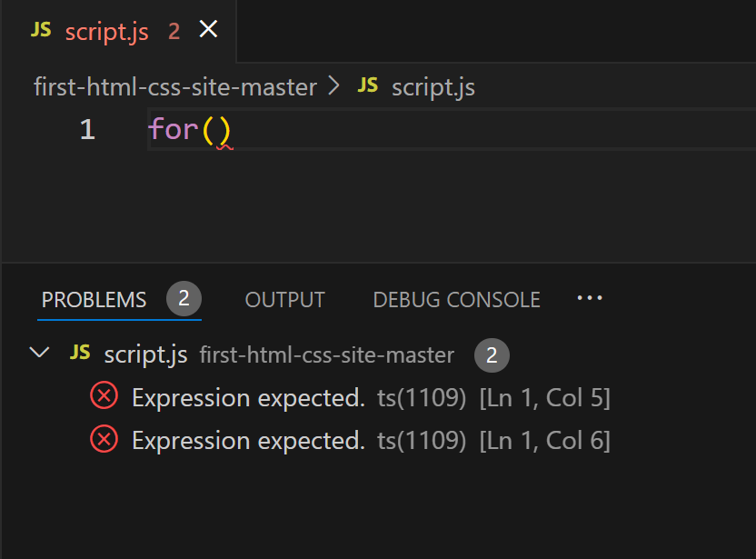The width and height of the screenshot is (756, 559).
Task: Click the tab's problem count 2
Action: 174,32
